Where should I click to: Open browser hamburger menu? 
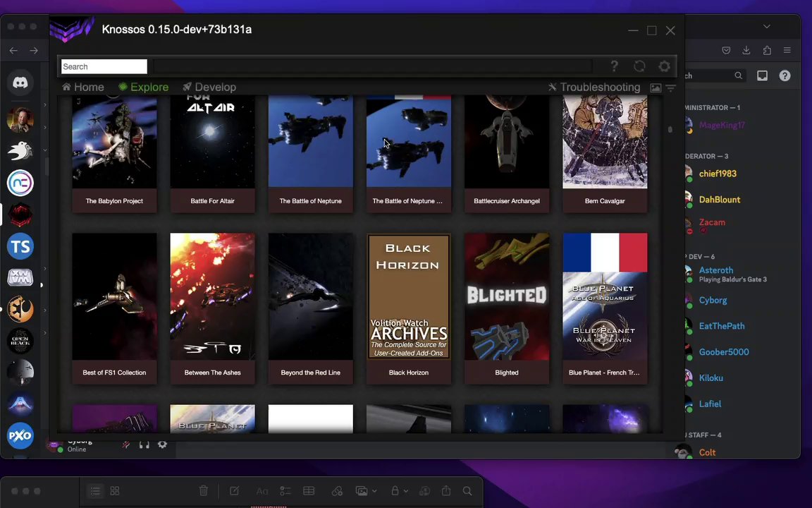click(787, 50)
